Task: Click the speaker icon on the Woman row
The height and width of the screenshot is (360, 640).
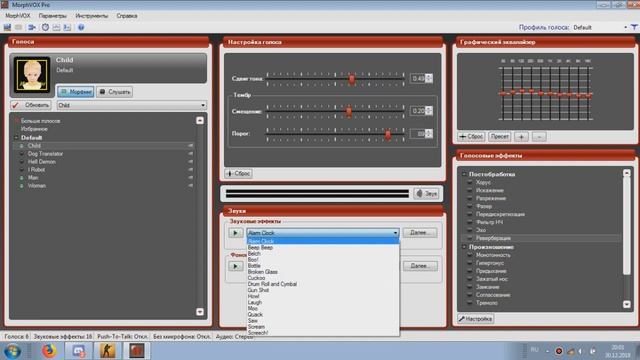Action: [x=191, y=186]
